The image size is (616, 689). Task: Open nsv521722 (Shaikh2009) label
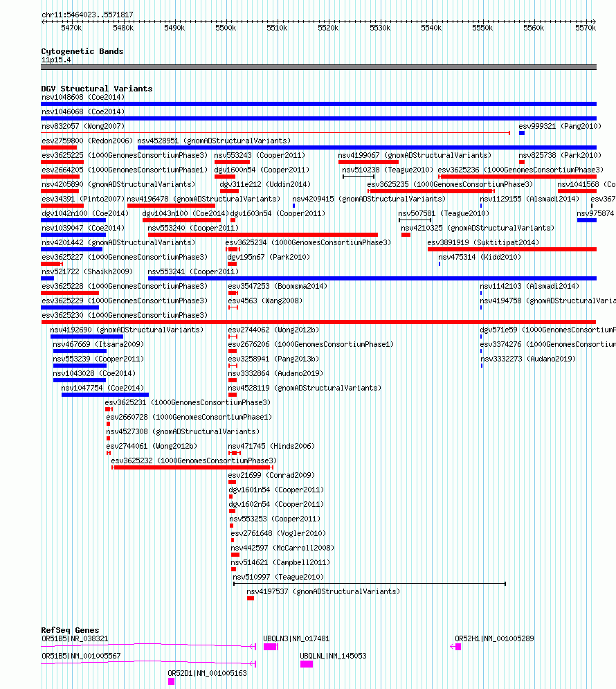(x=87, y=271)
